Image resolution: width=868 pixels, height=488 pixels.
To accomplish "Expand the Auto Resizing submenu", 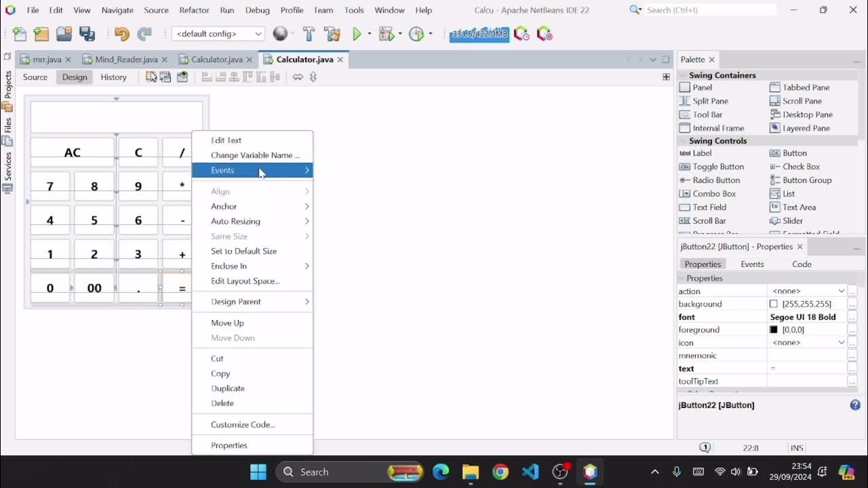I will pos(252,221).
